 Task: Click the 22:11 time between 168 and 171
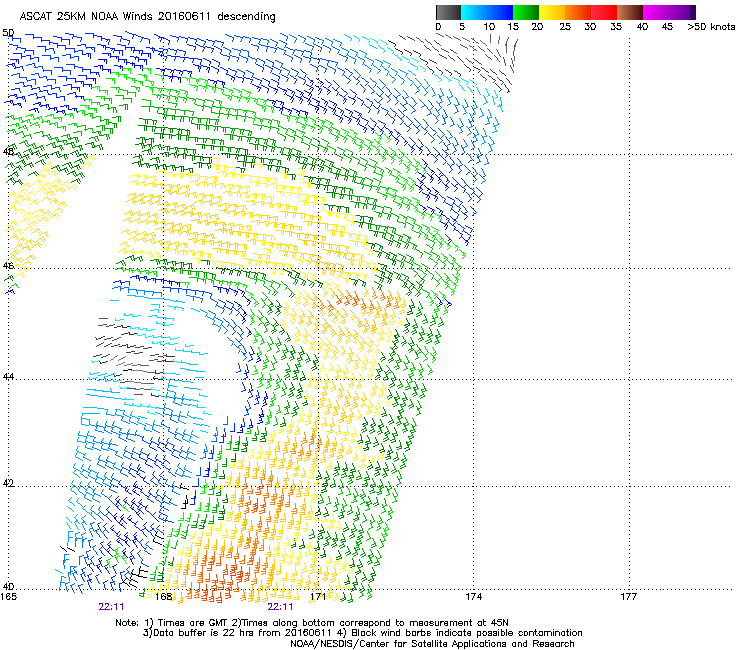[x=280, y=607]
